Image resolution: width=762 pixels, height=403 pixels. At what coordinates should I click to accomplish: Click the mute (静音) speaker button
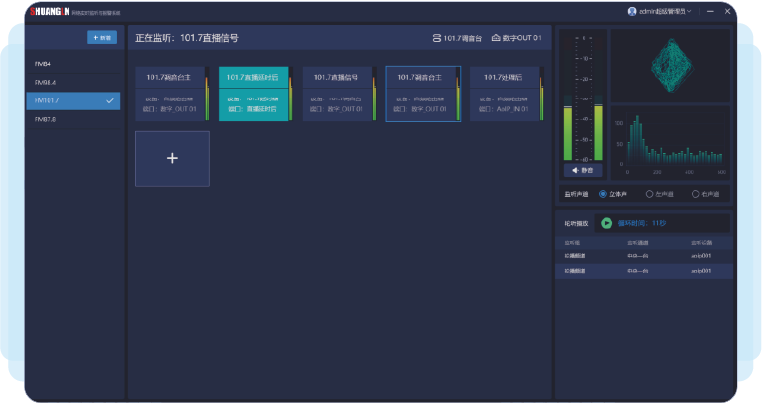(582, 170)
